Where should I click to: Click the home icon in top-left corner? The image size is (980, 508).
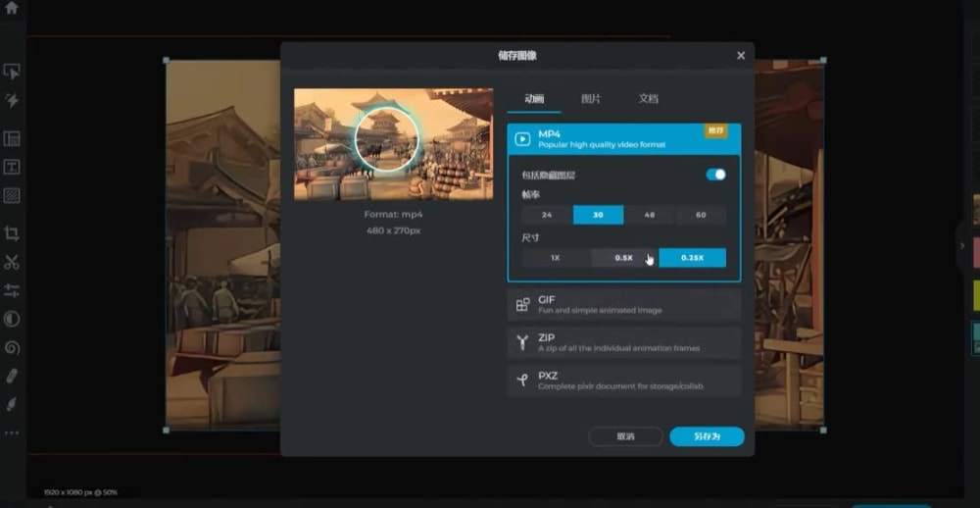(x=11, y=8)
